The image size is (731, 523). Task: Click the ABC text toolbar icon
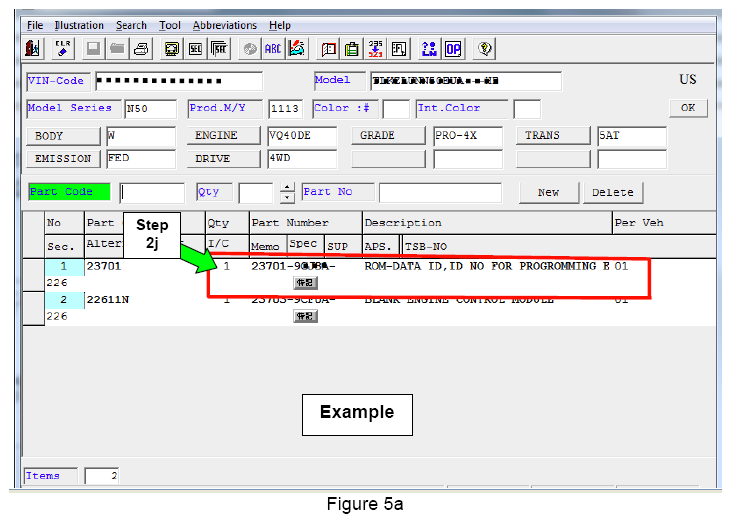coord(273,48)
